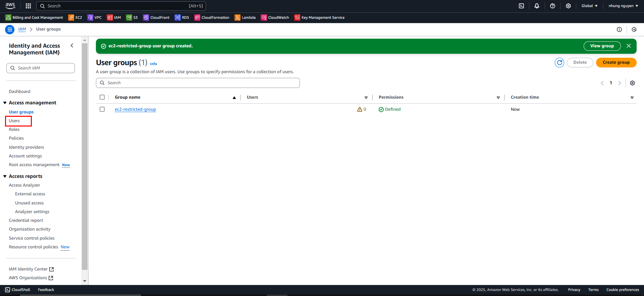The width and height of the screenshot is (644, 296).
Task: Open the Lambda service shortcut
Action: (245, 17)
